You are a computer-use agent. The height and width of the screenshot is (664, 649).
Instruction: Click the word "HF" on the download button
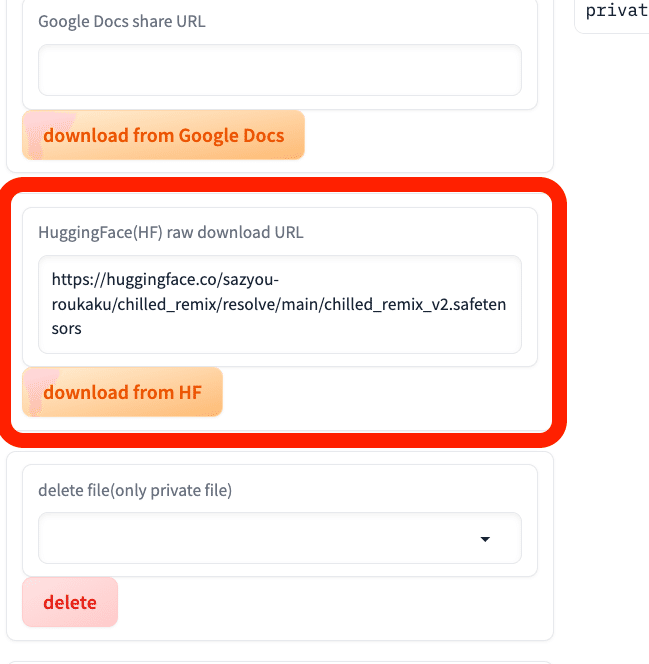pos(190,392)
